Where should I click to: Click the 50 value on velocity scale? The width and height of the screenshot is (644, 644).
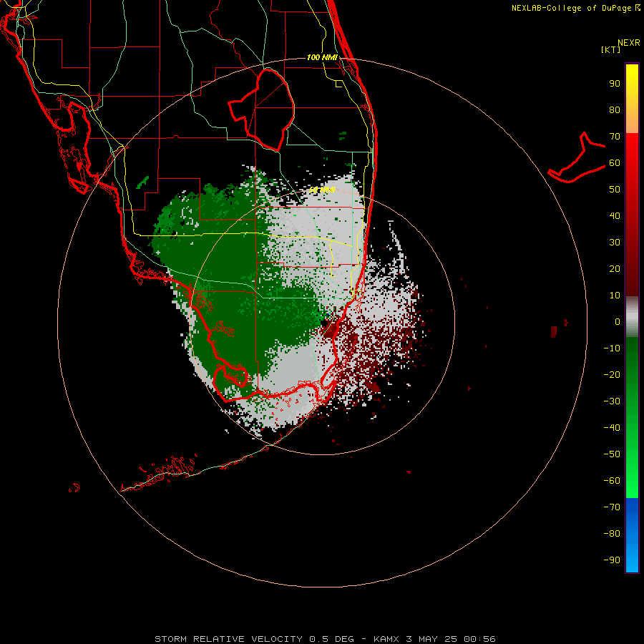click(x=615, y=190)
